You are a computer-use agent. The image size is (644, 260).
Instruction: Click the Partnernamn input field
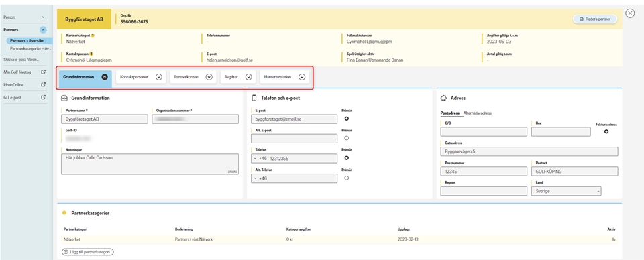click(x=105, y=119)
